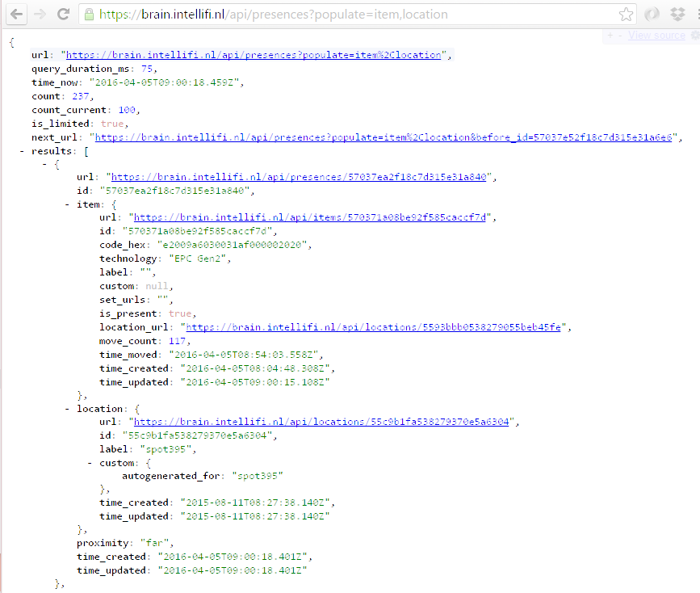Click the autogenerated_for value "spot395"
The image size is (700, 593).
[x=258, y=476]
